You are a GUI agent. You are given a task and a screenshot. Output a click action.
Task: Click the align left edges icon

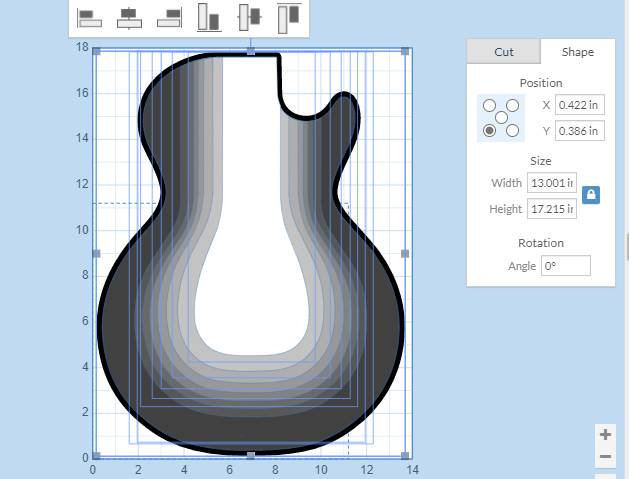pyautogui.click(x=89, y=17)
